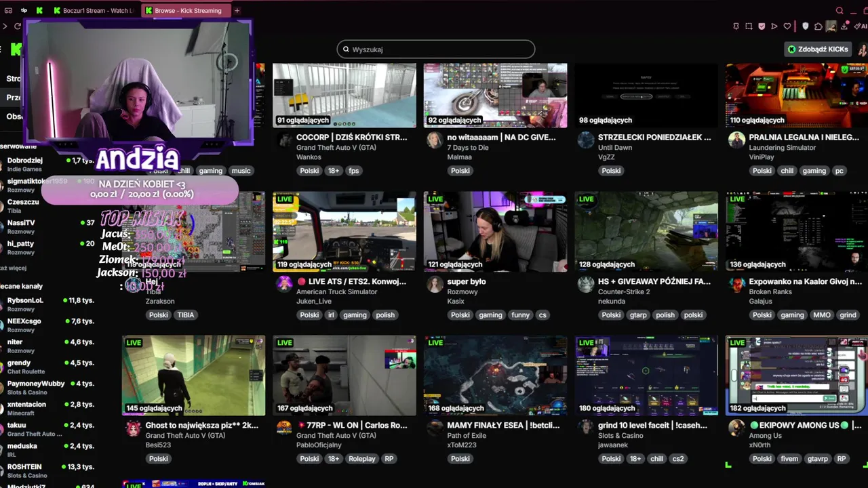Reload the page with refresh icon
Image resolution: width=868 pixels, height=488 pixels.
(18, 26)
